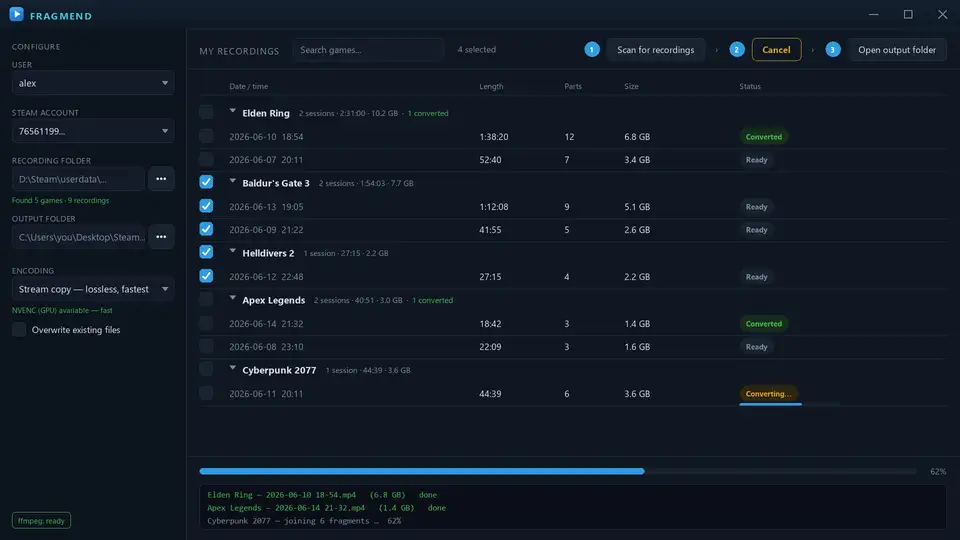960x540 pixels.
Task: Check the Elden Ring group checkbox
Action: (x=206, y=112)
